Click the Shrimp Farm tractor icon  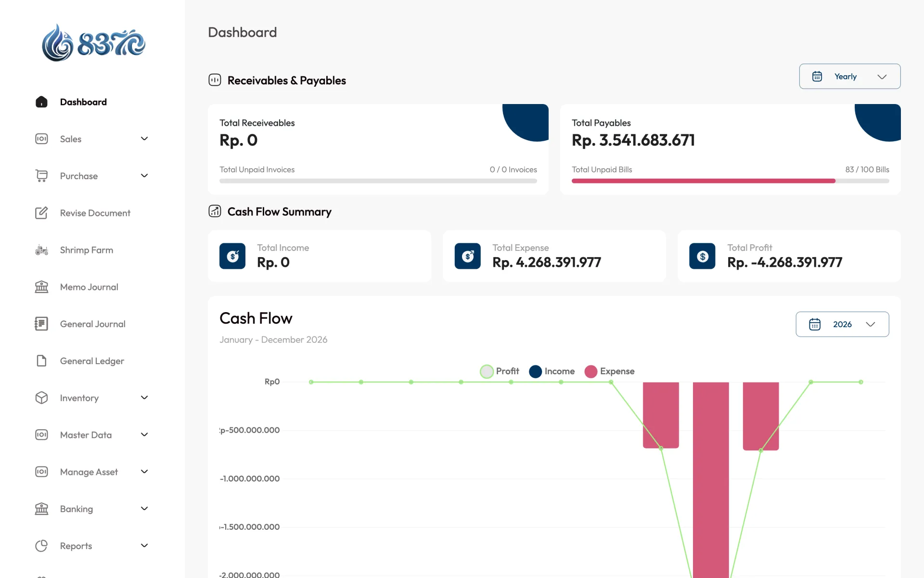[x=41, y=250]
